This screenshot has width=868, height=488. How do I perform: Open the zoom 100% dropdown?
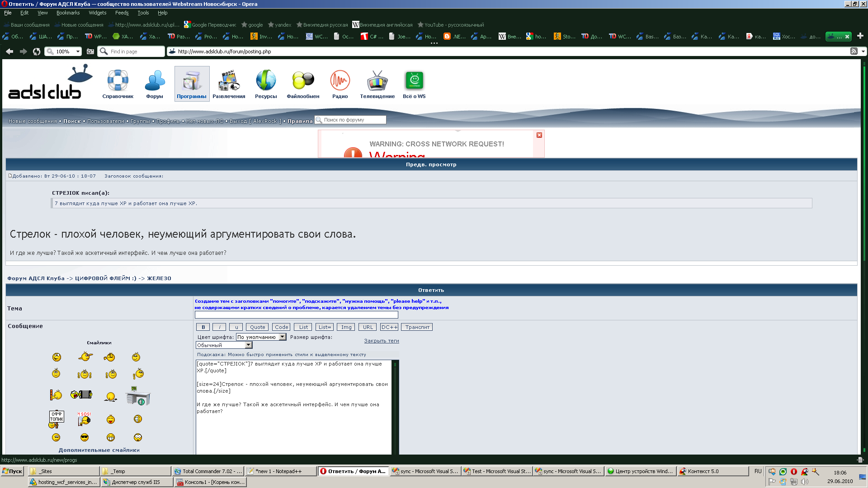pyautogui.click(x=78, y=52)
